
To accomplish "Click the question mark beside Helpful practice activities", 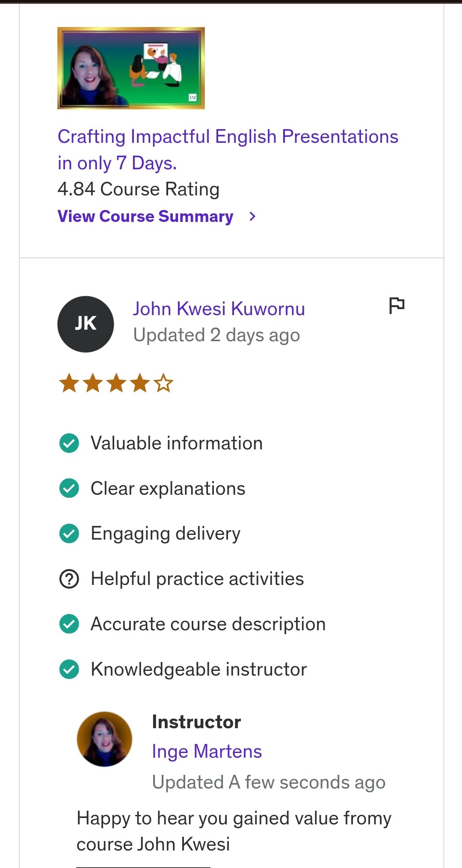I will [69, 579].
